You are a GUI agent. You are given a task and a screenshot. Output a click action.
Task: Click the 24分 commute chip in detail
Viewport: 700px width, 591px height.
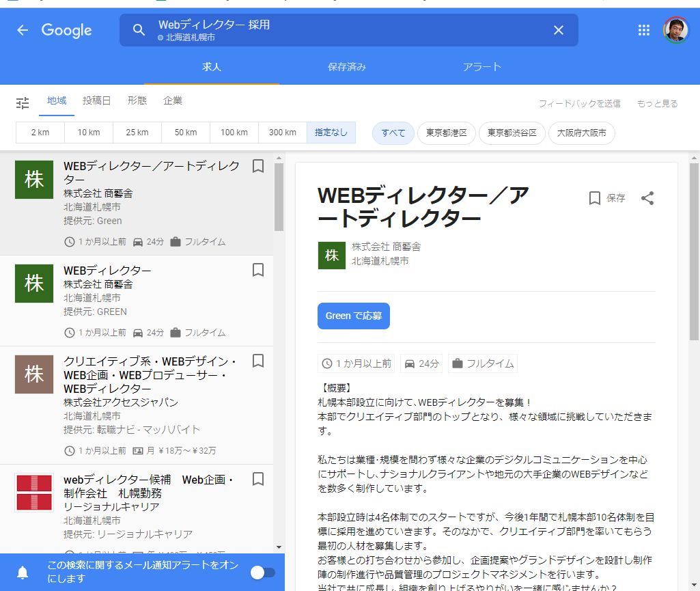pos(421,363)
